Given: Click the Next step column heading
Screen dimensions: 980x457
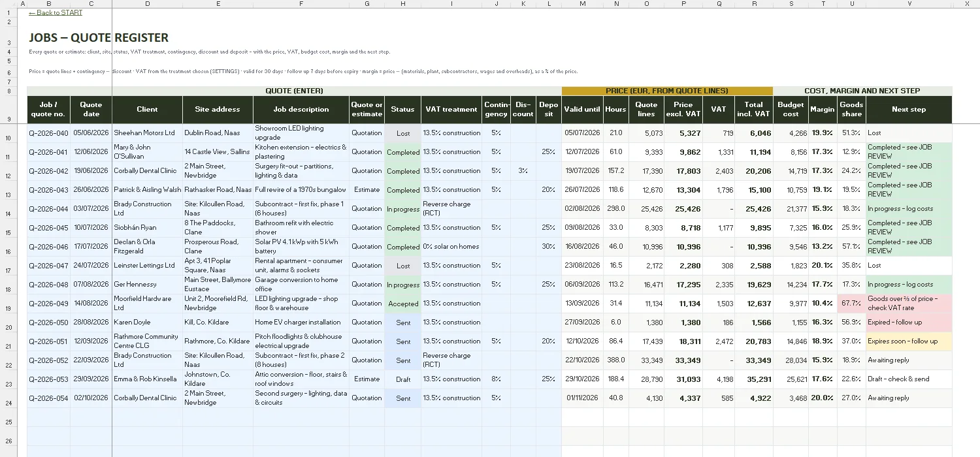Looking at the screenshot, I should tap(909, 110).
